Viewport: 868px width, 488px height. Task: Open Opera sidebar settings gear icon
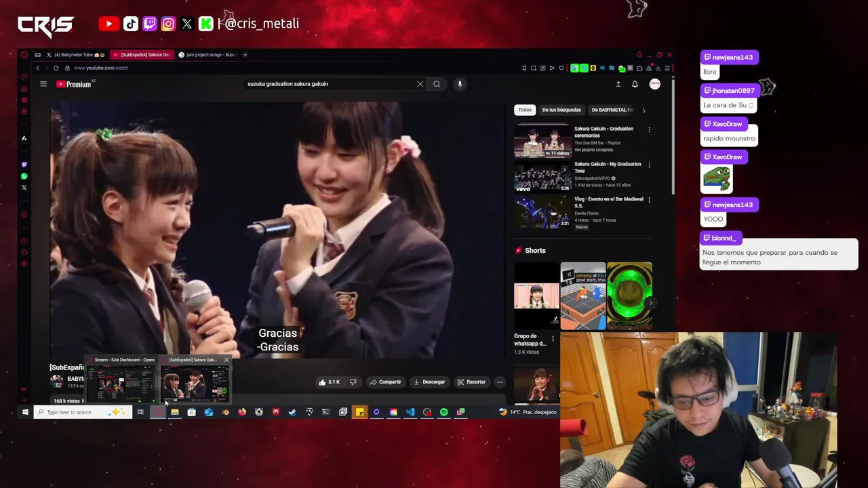24,264
